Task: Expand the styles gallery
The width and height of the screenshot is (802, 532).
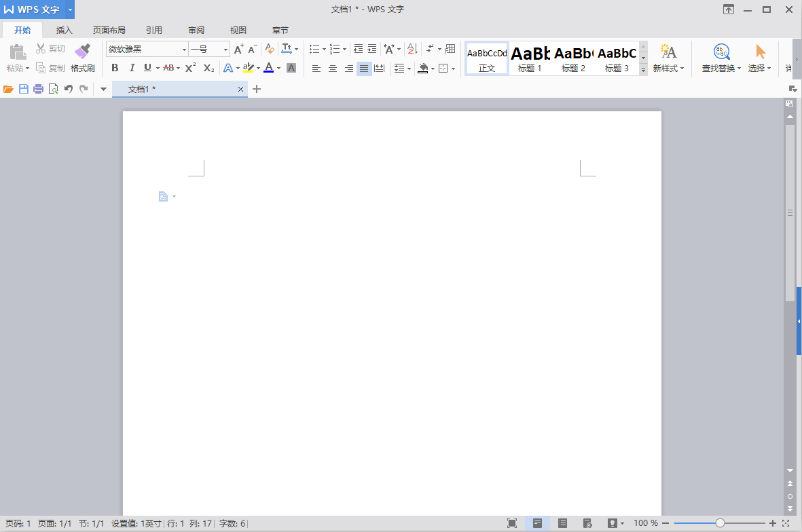Action: 644,70
